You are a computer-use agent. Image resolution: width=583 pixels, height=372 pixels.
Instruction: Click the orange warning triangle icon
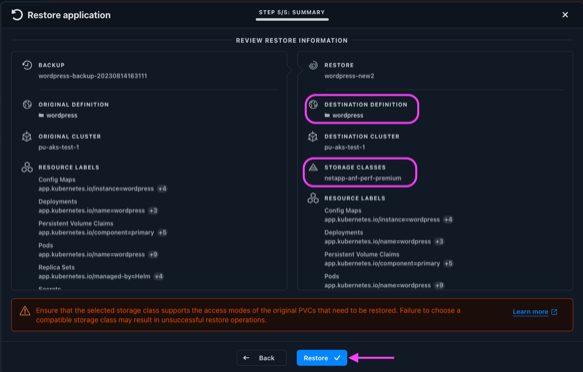(25, 311)
